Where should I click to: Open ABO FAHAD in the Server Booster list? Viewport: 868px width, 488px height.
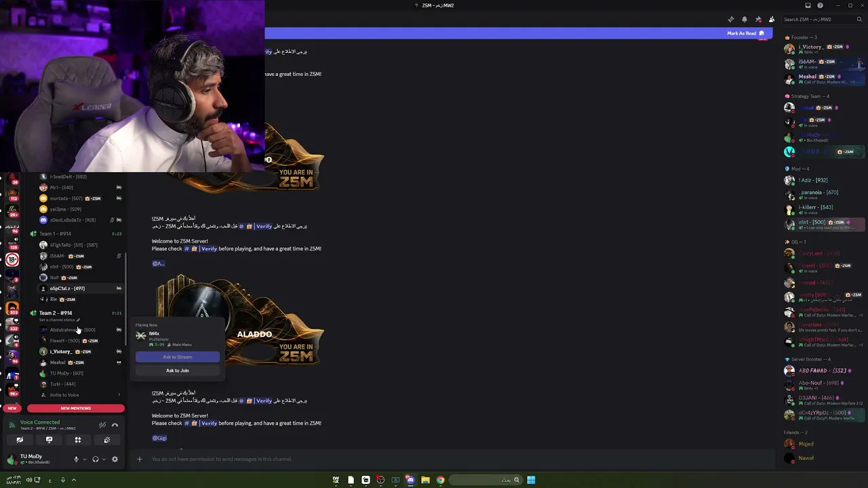[x=823, y=371]
